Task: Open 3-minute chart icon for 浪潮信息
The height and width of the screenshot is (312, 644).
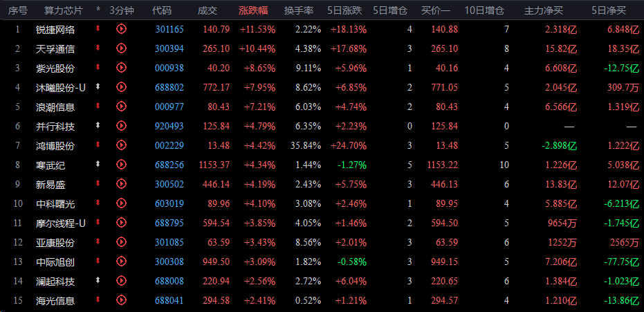Action: [121, 107]
